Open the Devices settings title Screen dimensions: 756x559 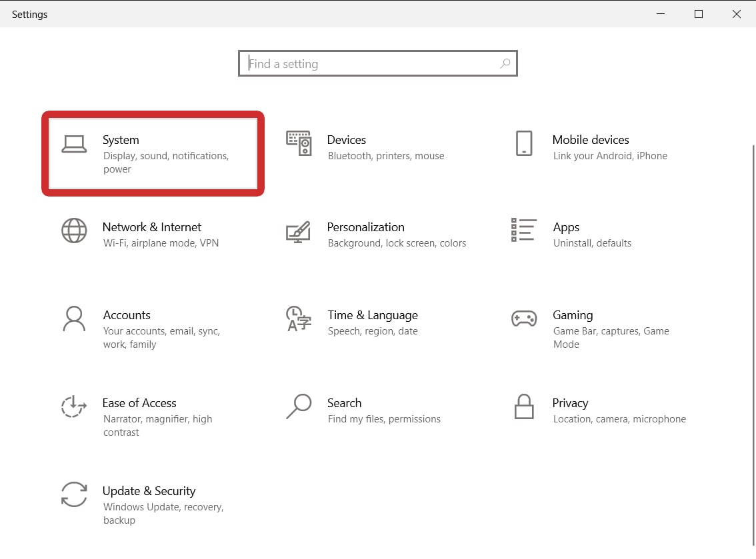point(347,140)
